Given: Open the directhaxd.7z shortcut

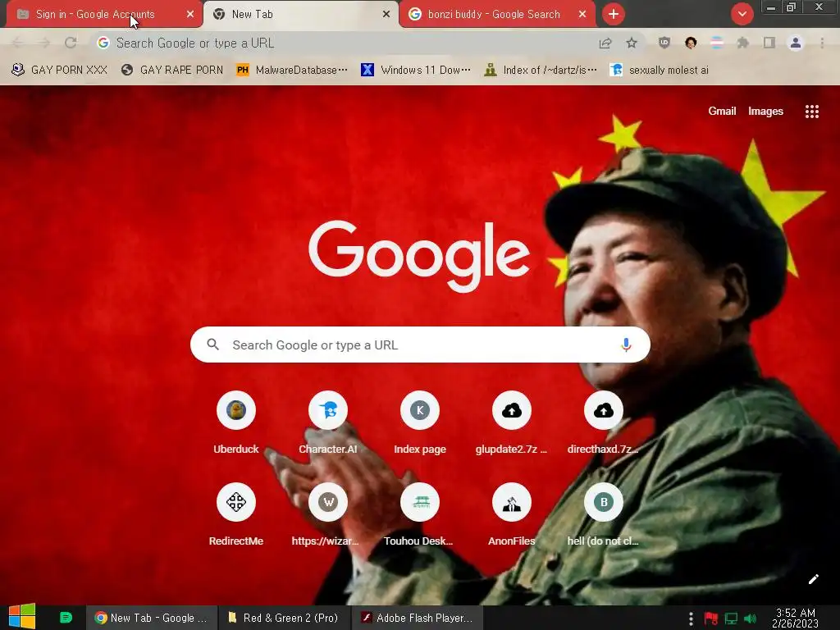Looking at the screenshot, I should [x=603, y=423].
